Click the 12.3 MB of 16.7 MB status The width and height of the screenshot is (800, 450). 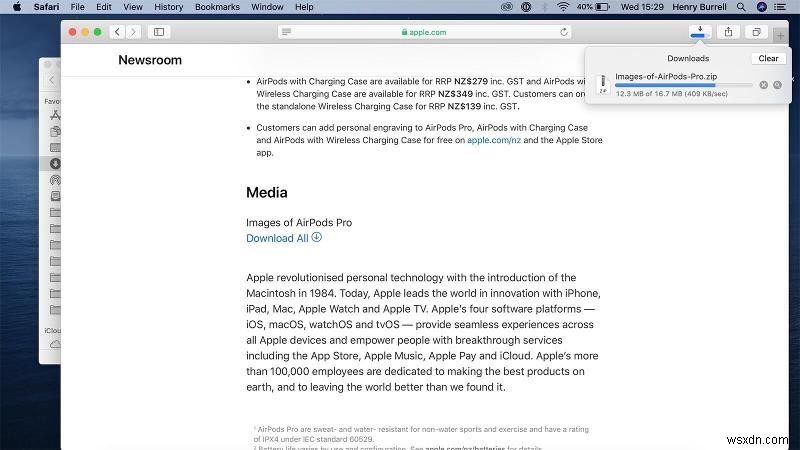click(x=671, y=94)
